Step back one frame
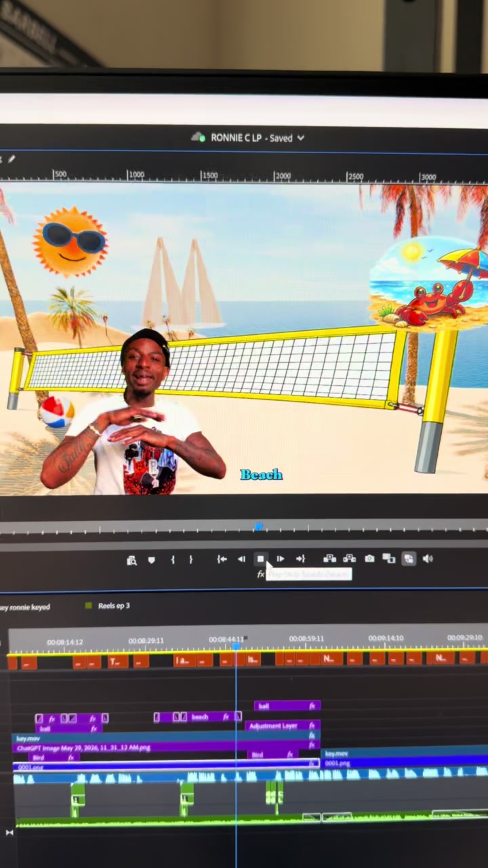Viewport: 488px width, 868px height. tap(241, 559)
